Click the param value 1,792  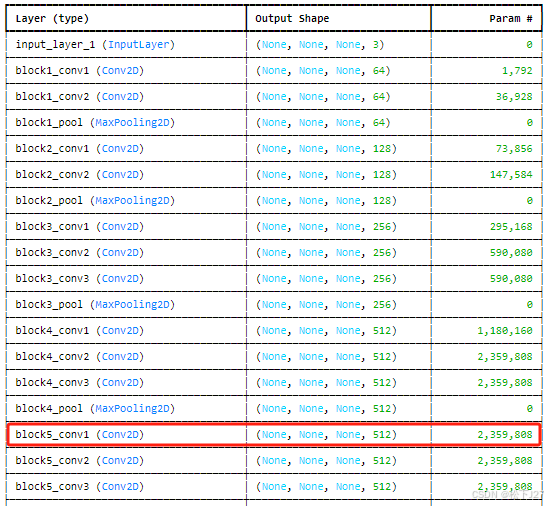517,71
